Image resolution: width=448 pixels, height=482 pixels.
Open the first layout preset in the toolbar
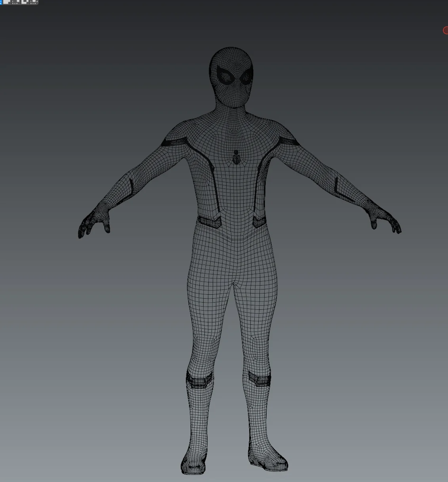[x=6, y=2]
